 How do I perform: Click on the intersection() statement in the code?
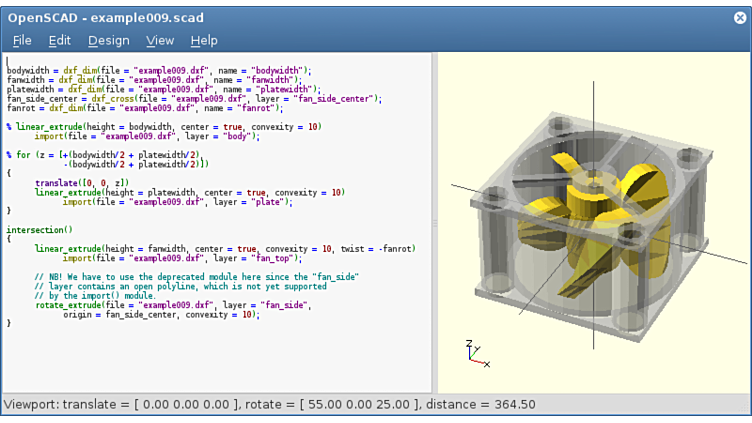39,230
